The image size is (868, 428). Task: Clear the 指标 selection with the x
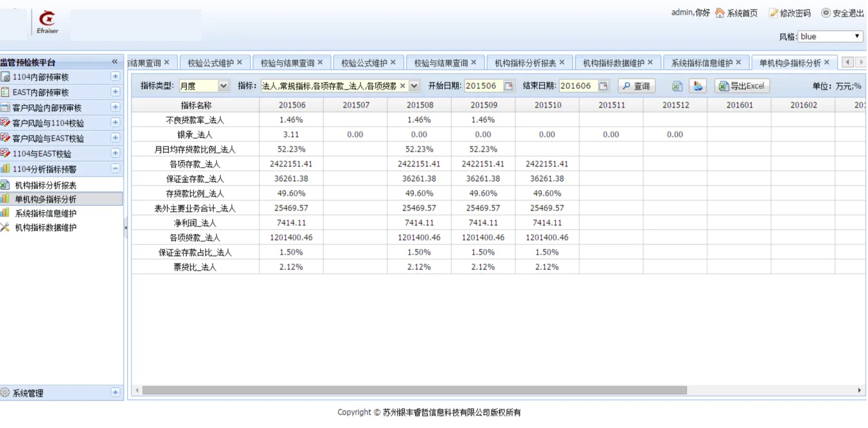coord(402,86)
